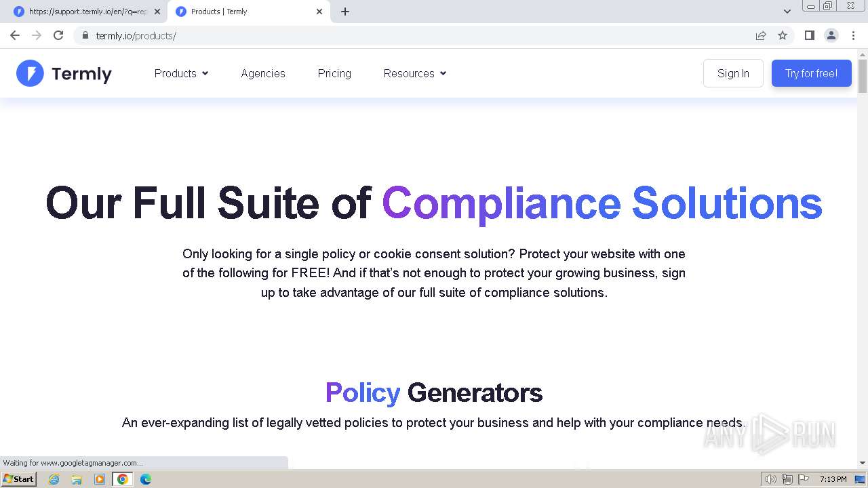This screenshot has width=868, height=488.
Task: Click the share page icon in the address bar
Action: click(x=761, y=35)
